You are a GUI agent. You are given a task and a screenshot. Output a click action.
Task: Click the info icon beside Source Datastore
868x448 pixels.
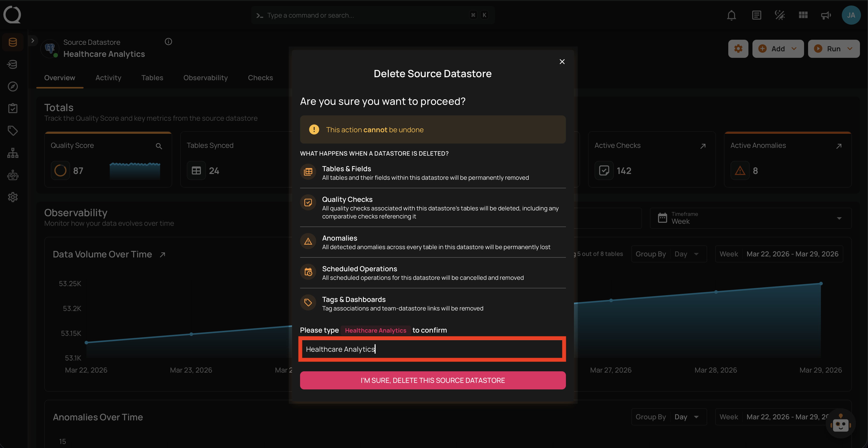(x=168, y=41)
